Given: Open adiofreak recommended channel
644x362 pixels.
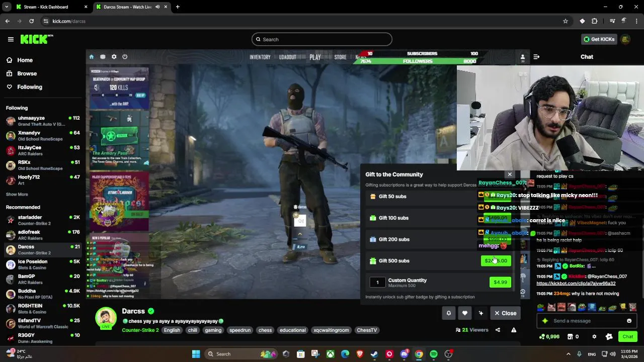Looking at the screenshot, I should click(x=43, y=235).
